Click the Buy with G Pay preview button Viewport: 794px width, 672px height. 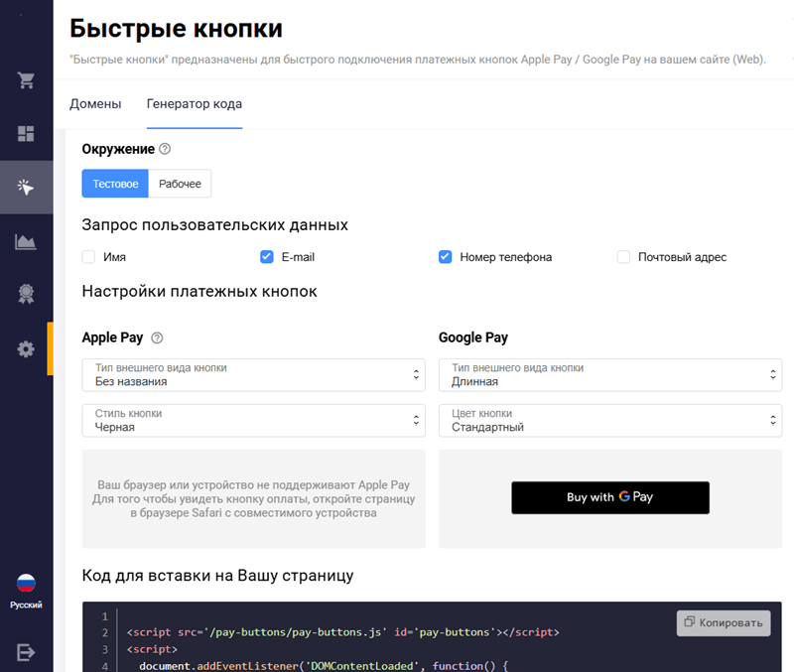609,497
